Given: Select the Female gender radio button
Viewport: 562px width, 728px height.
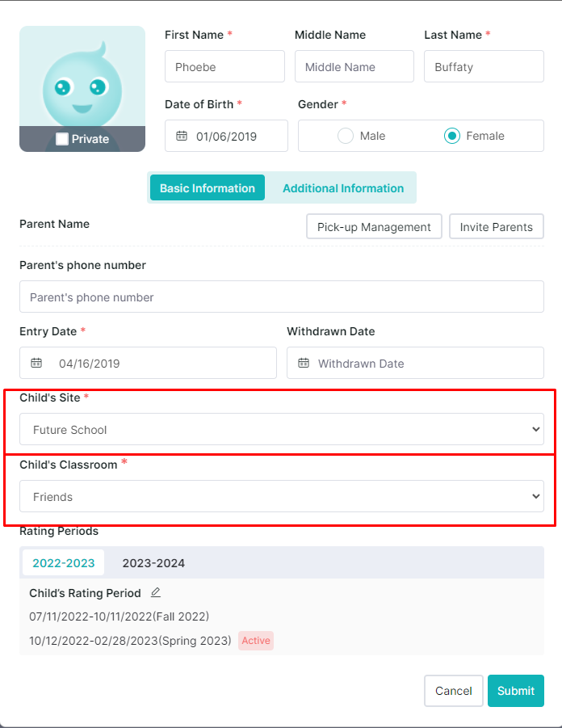Looking at the screenshot, I should [452, 136].
